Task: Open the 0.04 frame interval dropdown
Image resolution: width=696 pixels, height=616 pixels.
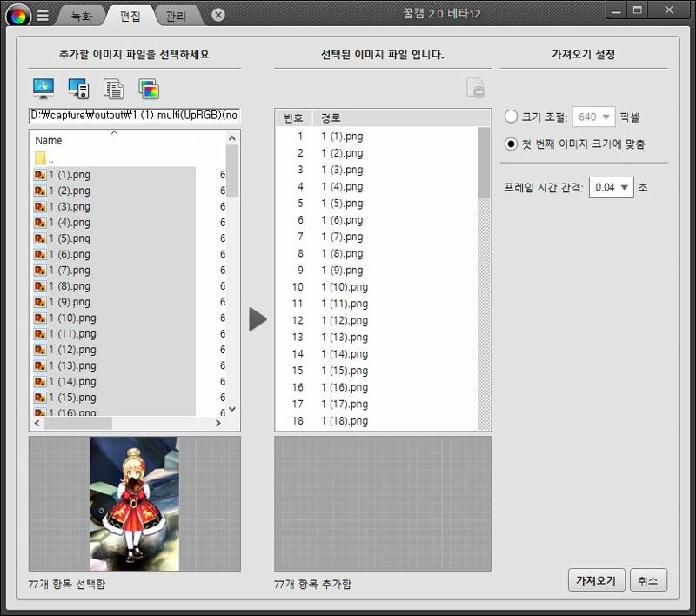Action: [612, 187]
